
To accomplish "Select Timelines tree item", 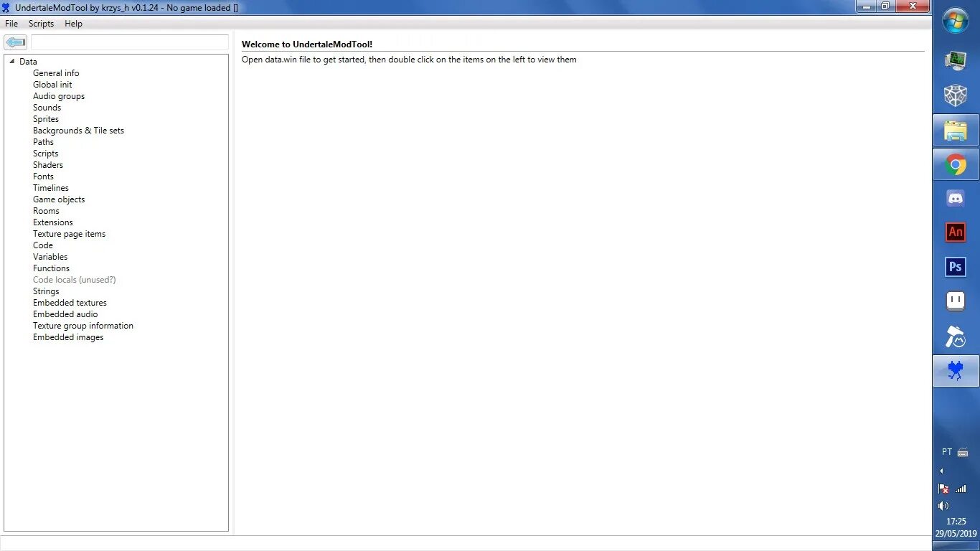I will click(51, 188).
